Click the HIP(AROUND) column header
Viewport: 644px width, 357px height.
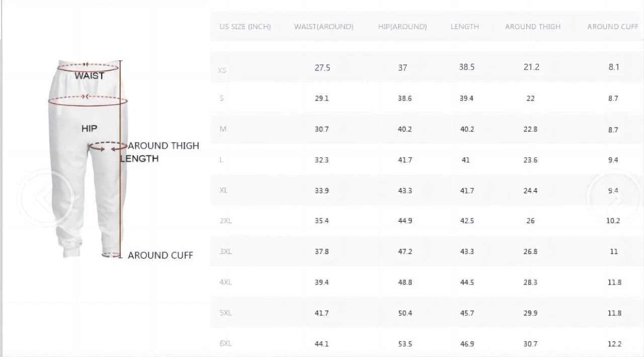click(x=402, y=27)
